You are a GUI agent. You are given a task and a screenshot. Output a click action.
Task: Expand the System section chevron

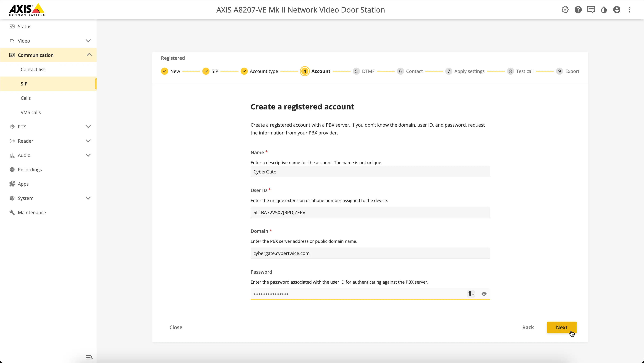coord(88,198)
